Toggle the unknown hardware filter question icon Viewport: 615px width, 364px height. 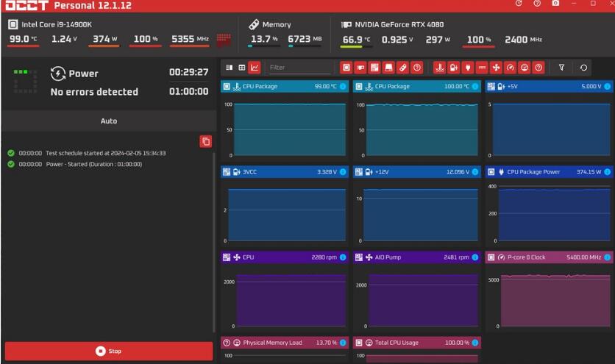[x=417, y=68]
